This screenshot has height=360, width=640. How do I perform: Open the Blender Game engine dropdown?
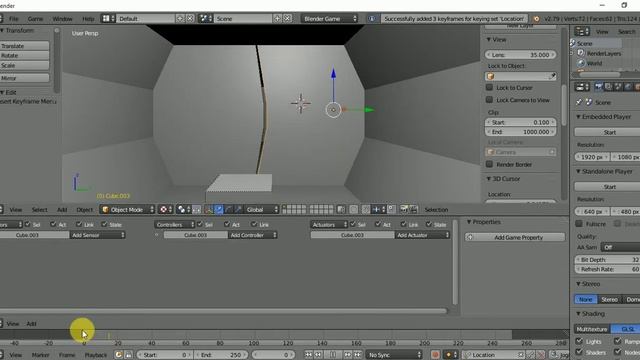(x=329, y=18)
